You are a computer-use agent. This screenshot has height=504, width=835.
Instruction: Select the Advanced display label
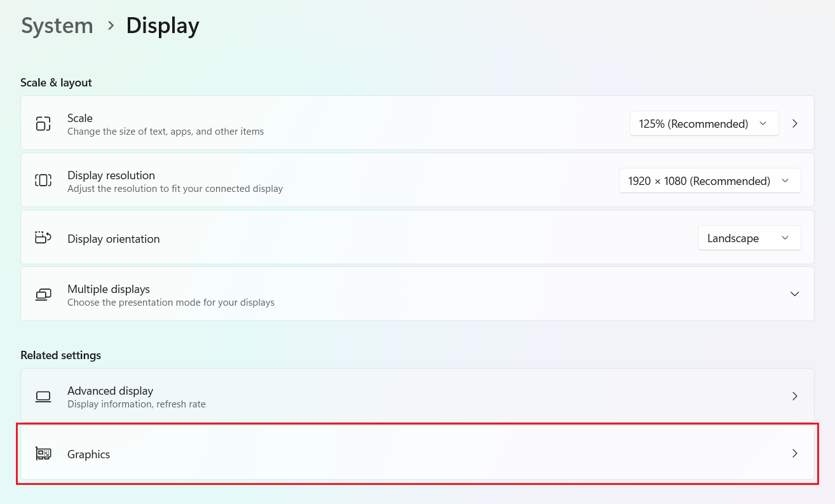(x=111, y=391)
